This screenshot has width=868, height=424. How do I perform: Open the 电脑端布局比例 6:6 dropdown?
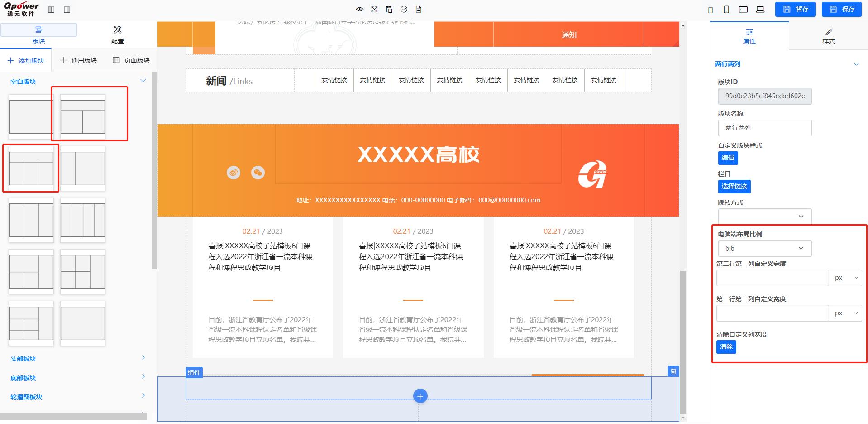(764, 248)
